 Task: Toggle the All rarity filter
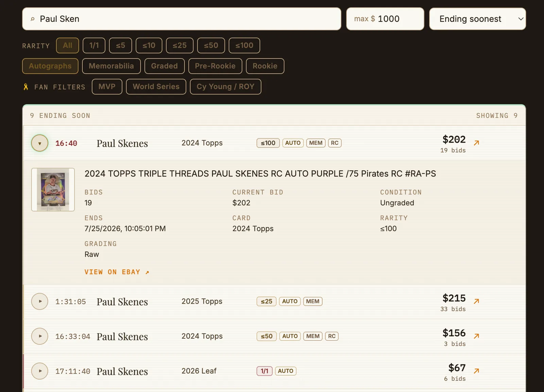click(67, 46)
